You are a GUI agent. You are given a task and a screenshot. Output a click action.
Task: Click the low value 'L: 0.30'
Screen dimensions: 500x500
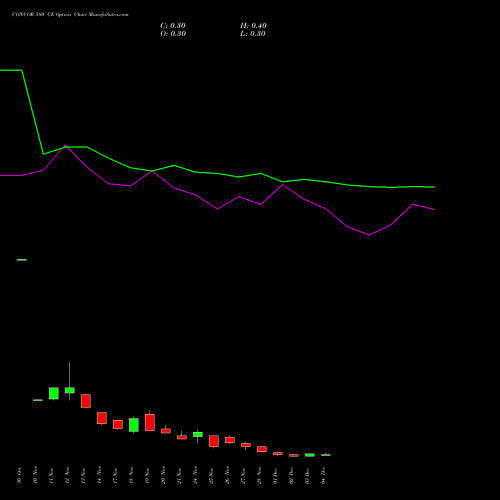coord(253,34)
